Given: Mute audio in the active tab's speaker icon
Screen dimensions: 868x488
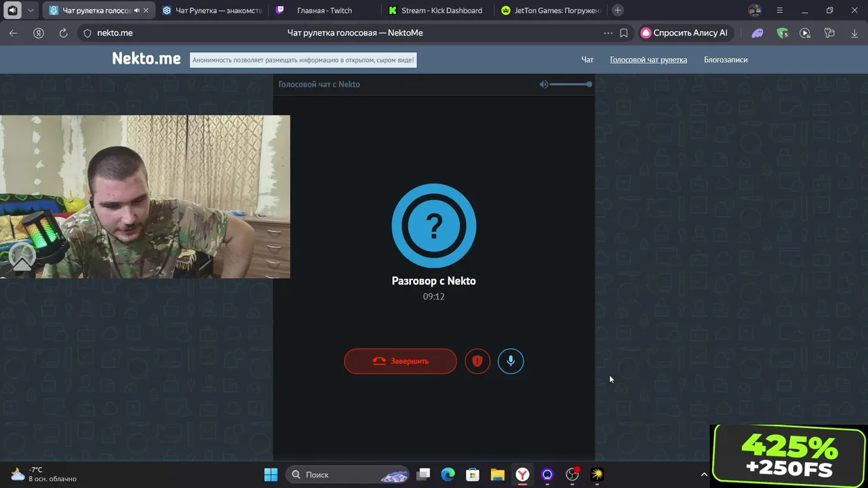Looking at the screenshot, I should click(x=136, y=10).
